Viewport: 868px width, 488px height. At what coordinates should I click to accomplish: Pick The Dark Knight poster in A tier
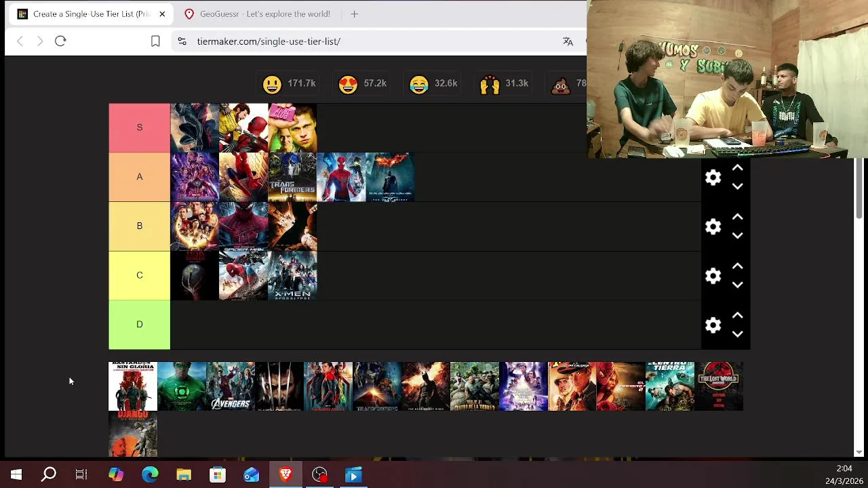[390, 177]
